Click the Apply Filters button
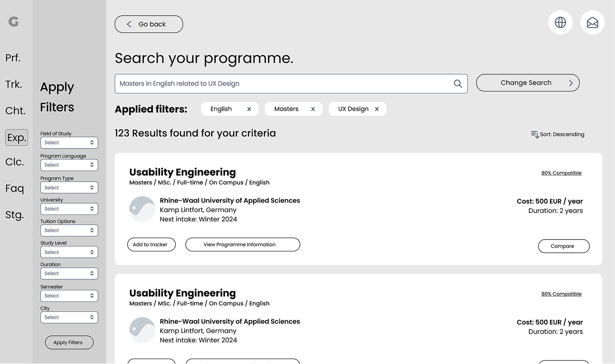Image resolution: width=615 pixels, height=364 pixels. tap(69, 342)
